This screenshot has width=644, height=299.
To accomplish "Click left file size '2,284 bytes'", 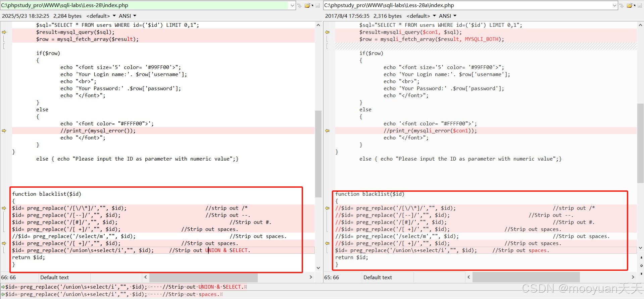I will (x=67, y=16).
